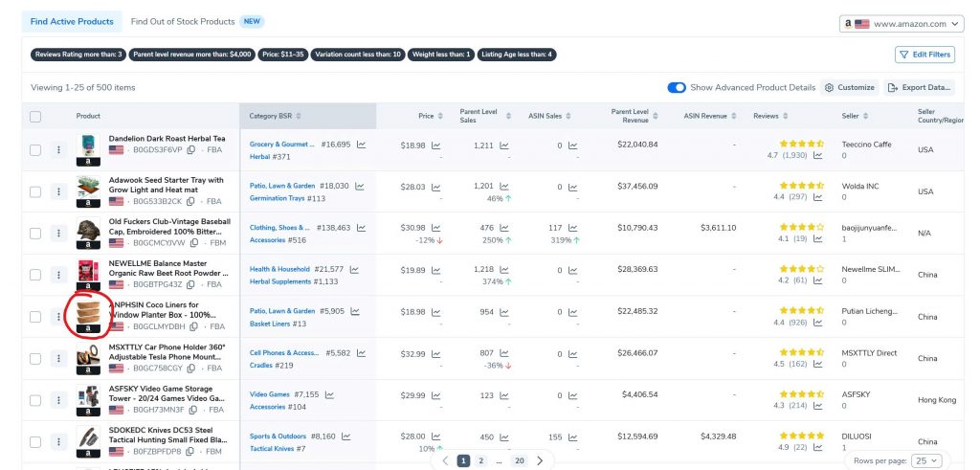
Task: Click parent level sales chart for ASFSKY Storage Tower
Action: click(x=505, y=395)
